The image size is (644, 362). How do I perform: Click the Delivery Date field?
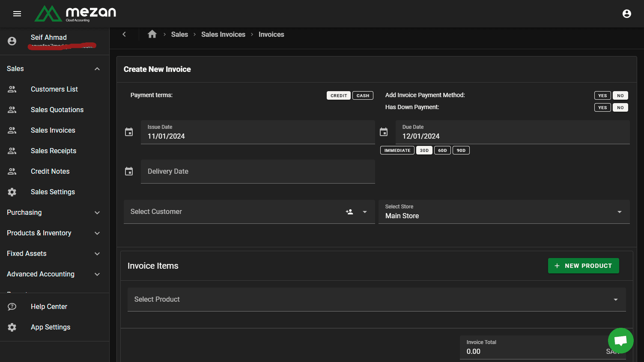click(x=258, y=172)
